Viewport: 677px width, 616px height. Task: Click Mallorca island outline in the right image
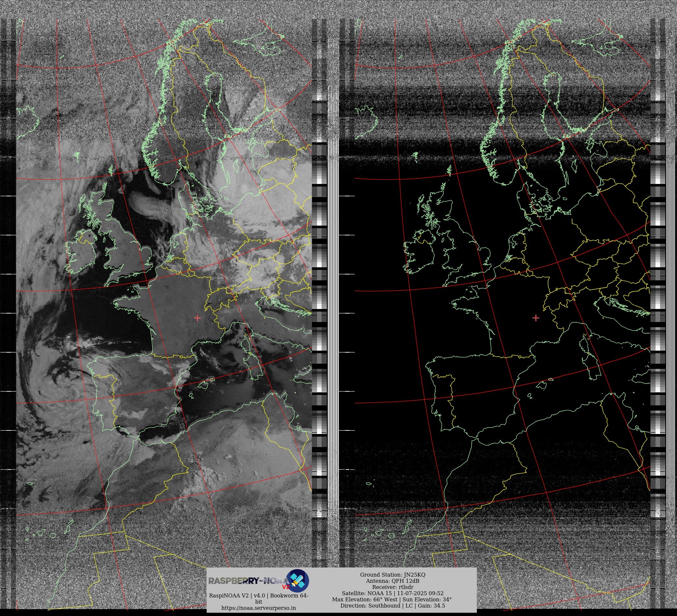pyautogui.click(x=543, y=385)
